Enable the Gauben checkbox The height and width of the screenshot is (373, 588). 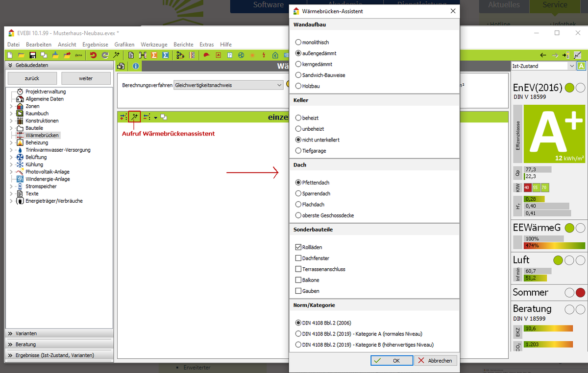tap(298, 291)
